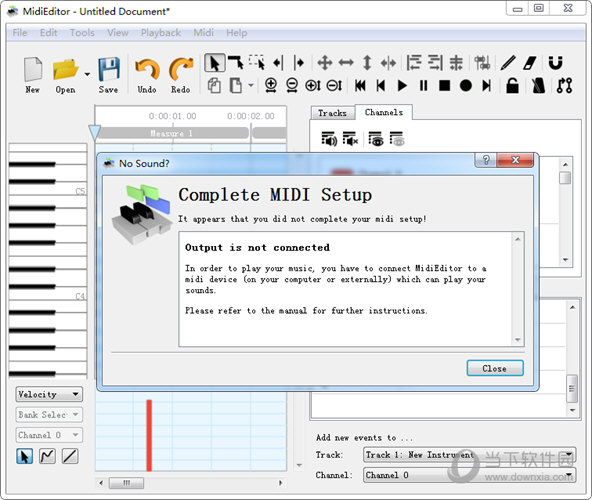Open the Channel 0 dropdown under Bank Select

[x=49, y=435]
